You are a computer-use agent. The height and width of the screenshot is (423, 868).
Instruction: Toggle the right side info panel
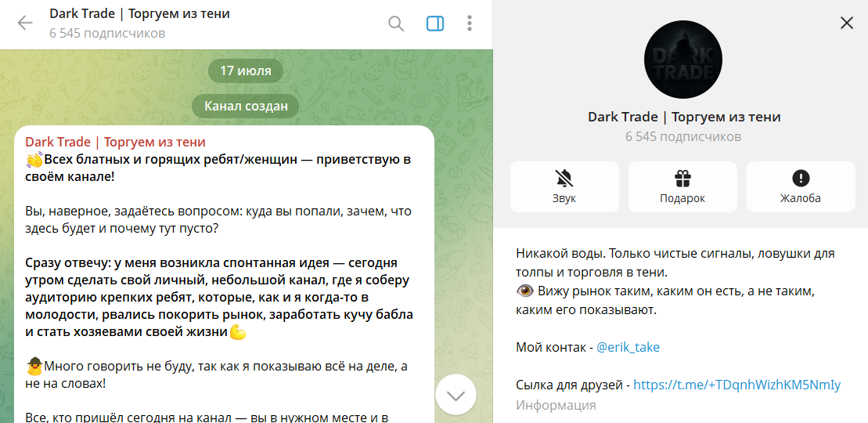[x=435, y=23]
